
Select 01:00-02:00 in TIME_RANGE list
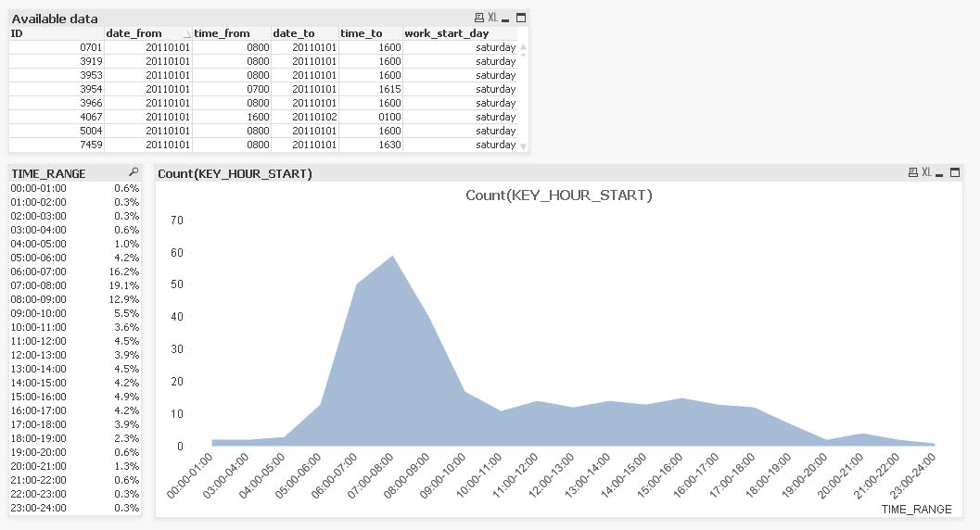pos(75,202)
